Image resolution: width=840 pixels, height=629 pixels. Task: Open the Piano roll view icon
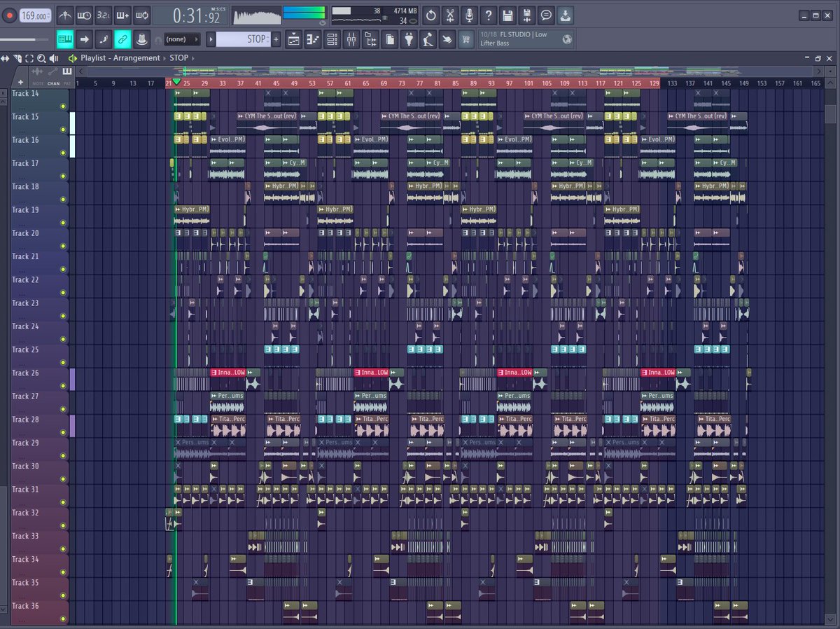[x=313, y=39]
